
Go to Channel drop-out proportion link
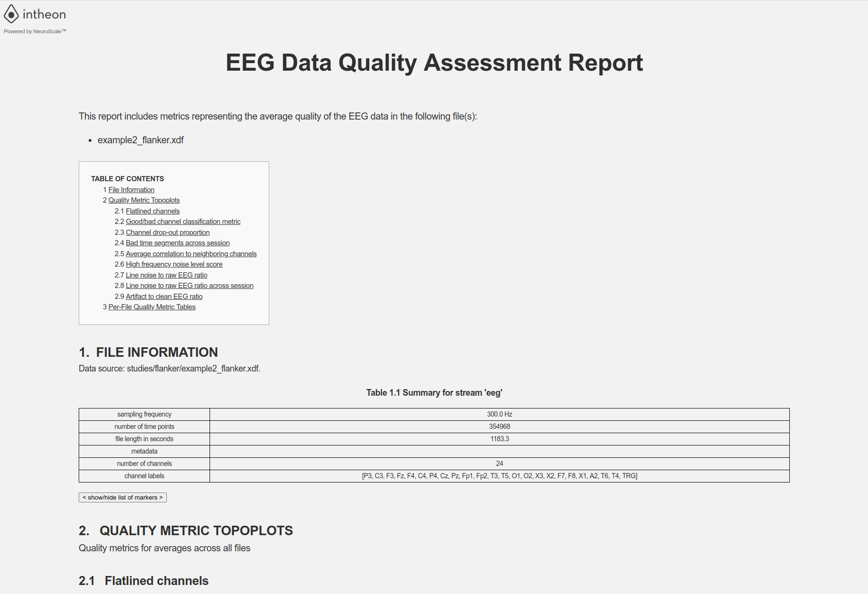click(167, 232)
